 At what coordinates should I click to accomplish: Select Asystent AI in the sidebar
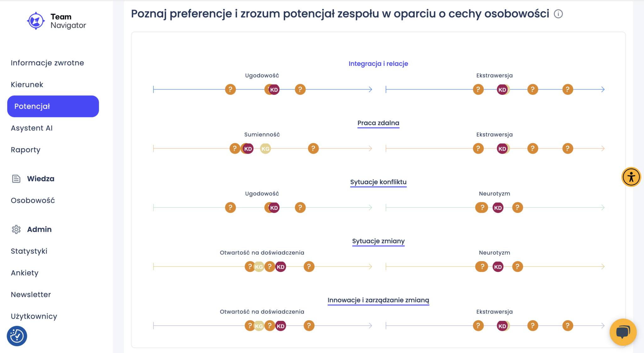[x=32, y=128]
